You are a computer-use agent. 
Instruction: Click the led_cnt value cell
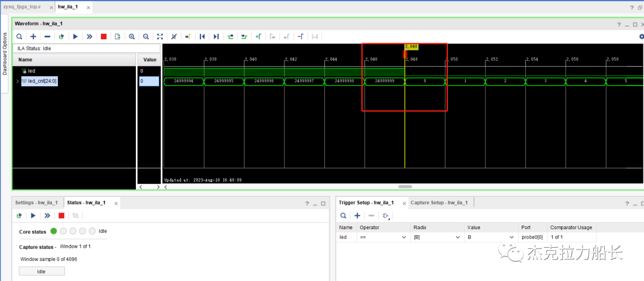[148, 81]
